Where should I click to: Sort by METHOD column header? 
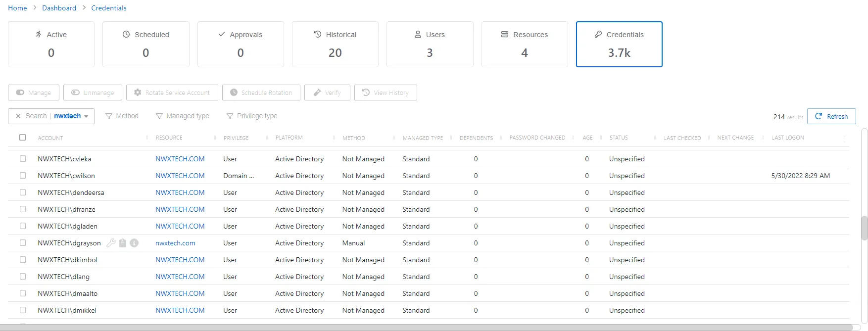coord(354,138)
